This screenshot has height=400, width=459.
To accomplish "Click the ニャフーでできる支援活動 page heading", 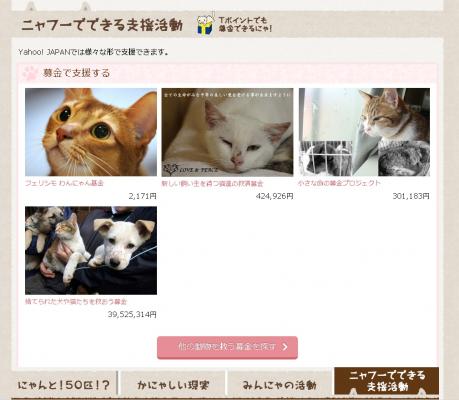I will 102,25.
